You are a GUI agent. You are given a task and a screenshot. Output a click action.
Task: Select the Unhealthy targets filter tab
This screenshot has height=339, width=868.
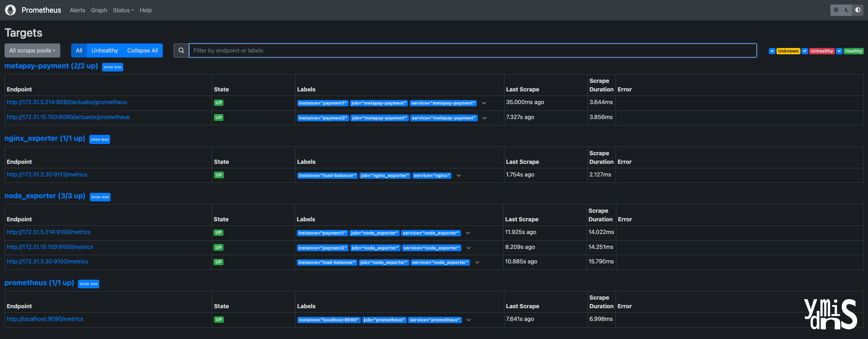pyautogui.click(x=105, y=51)
